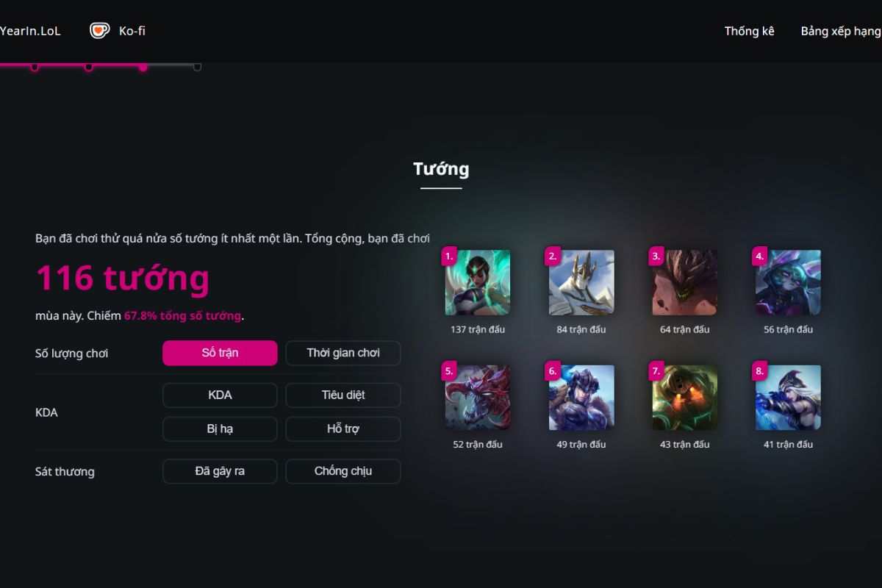The width and height of the screenshot is (882, 588).
Task: Click the seventh-ranked champion with 43 trận đấu
Action: click(685, 398)
